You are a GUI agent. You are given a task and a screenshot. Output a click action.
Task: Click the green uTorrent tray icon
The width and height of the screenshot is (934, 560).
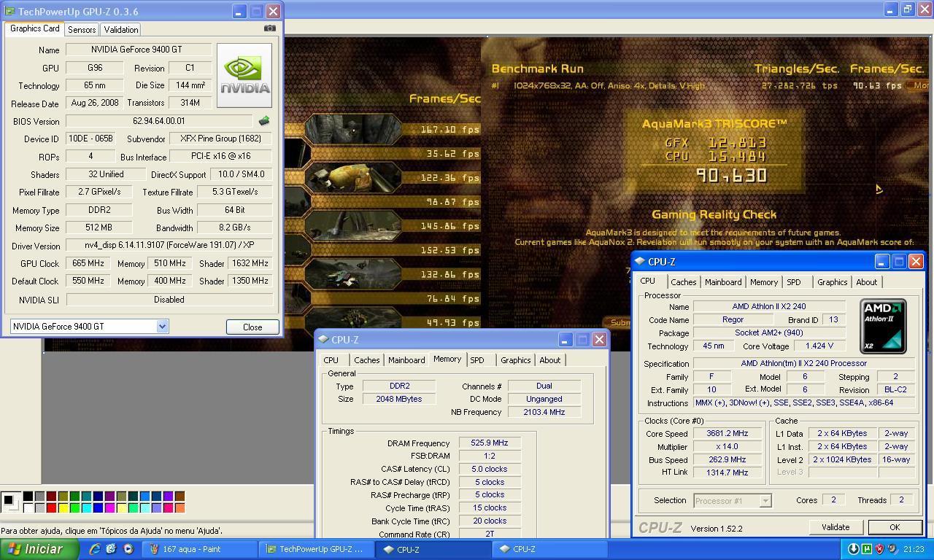pos(867,549)
